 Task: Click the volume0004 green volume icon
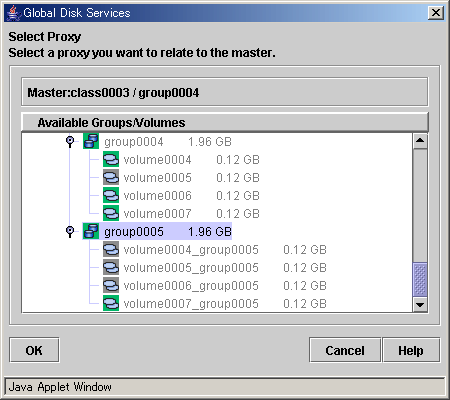(111, 159)
